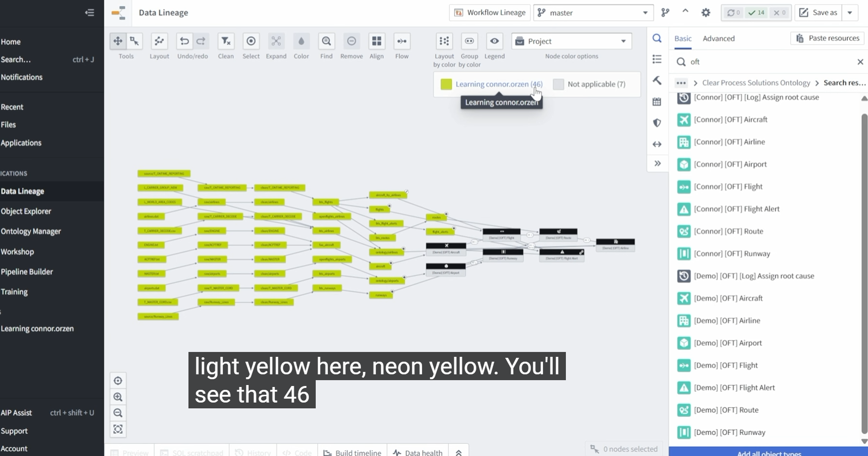Switch to the Basic tab
This screenshot has height=456, width=868.
point(683,38)
